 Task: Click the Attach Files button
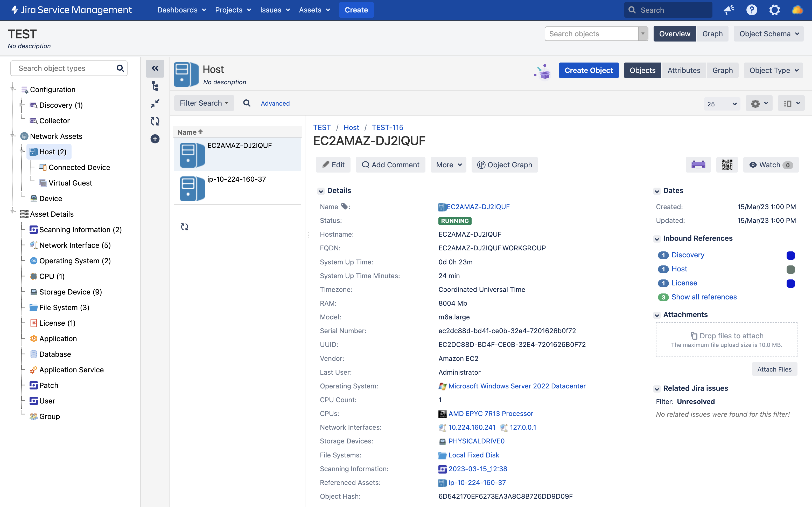pos(774,369)
